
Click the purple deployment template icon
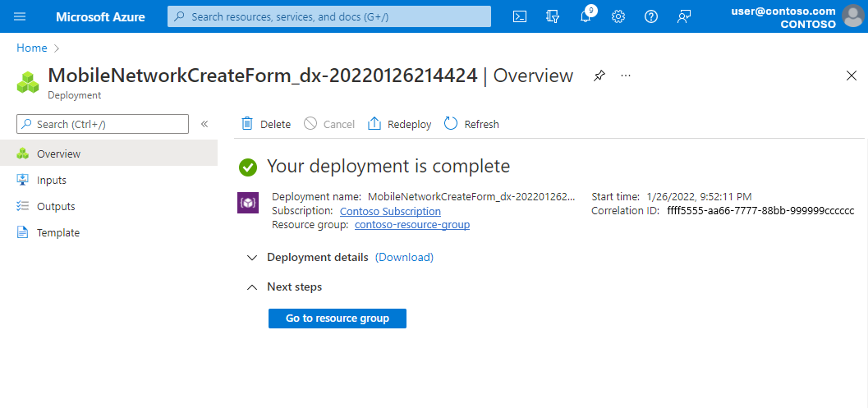click(x=248, y=203)
